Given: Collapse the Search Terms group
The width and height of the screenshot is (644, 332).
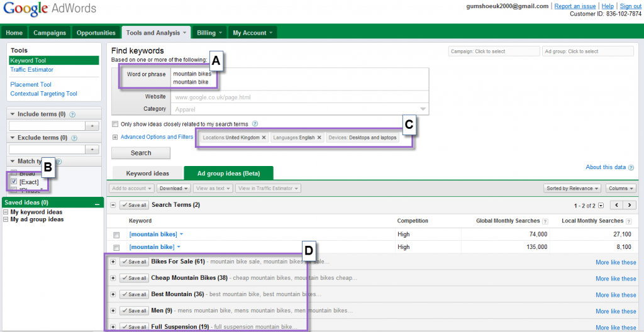Looking at the screenshot, I should [113, 205].
